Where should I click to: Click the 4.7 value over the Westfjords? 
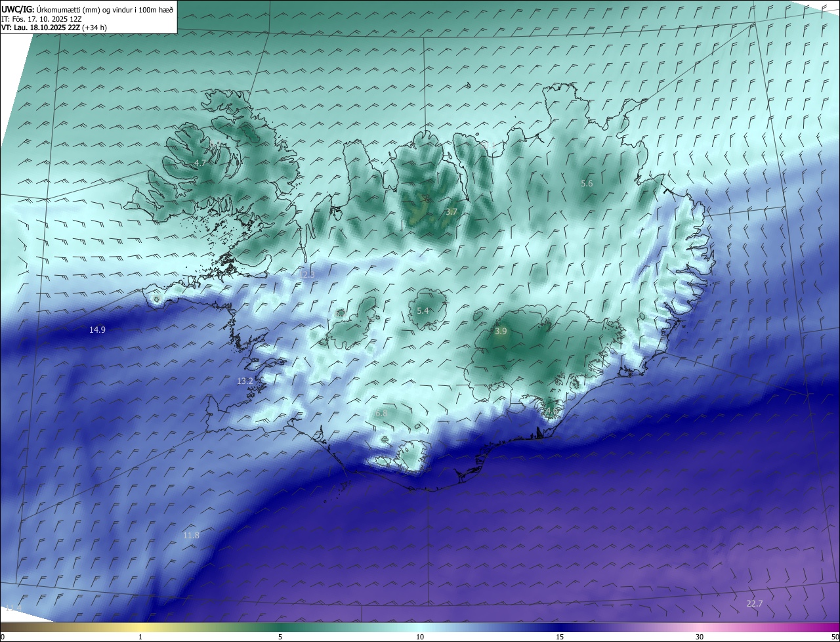click(x=200, y=163)
